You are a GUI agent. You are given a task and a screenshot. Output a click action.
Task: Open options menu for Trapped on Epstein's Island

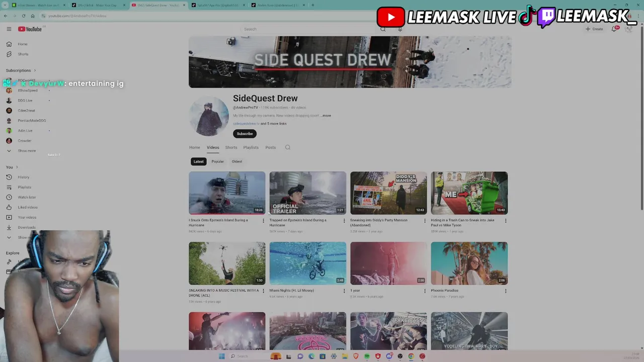point(344,220)
